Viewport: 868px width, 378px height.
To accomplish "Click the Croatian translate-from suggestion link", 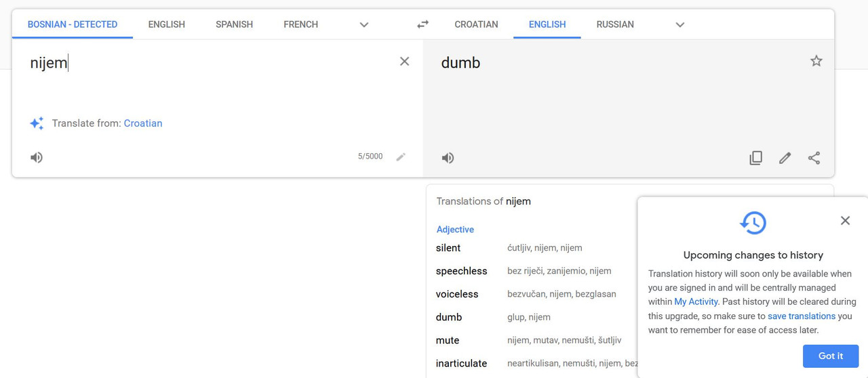I will pos(143,123).
